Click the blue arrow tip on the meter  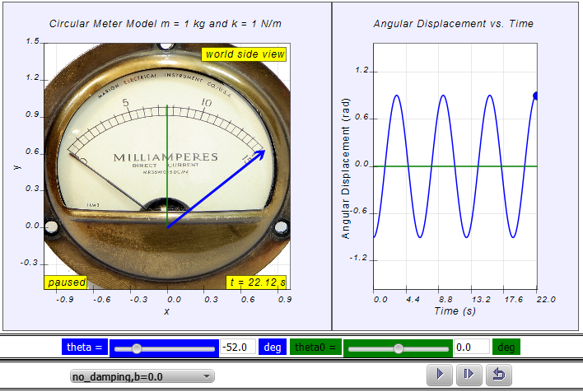pyautogui.click(x=261, y=153)
